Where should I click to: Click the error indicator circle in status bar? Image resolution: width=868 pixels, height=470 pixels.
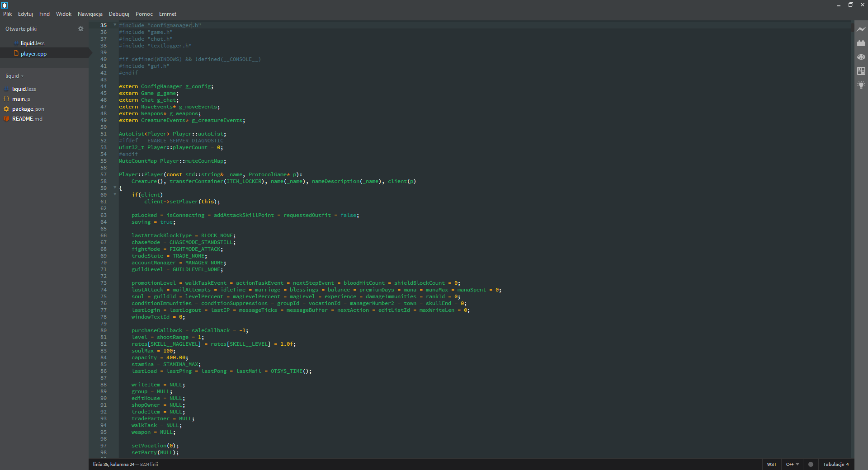coord(811,464)
